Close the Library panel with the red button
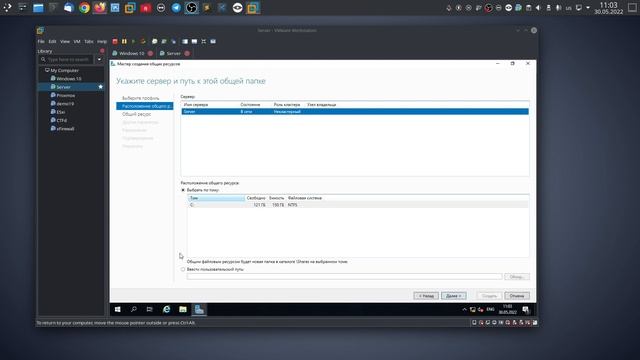The image size is (640, 360). pos(102,51)
